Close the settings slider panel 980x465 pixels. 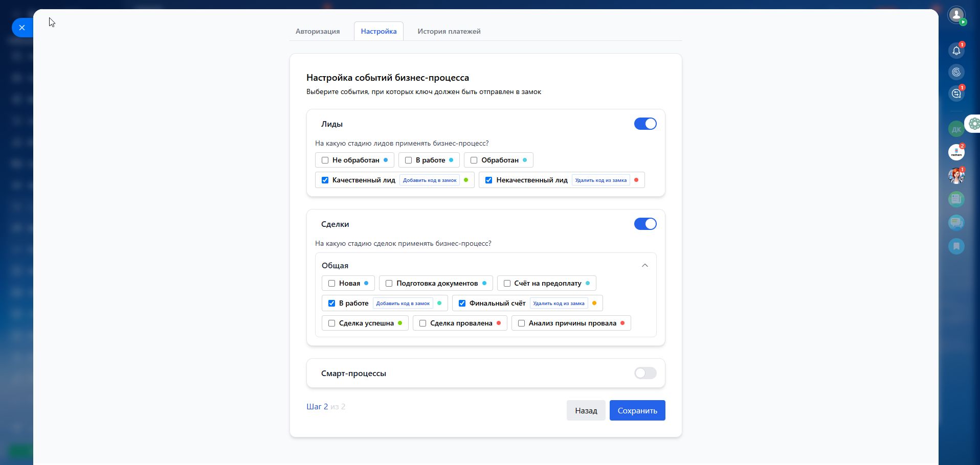click(22, 28)
